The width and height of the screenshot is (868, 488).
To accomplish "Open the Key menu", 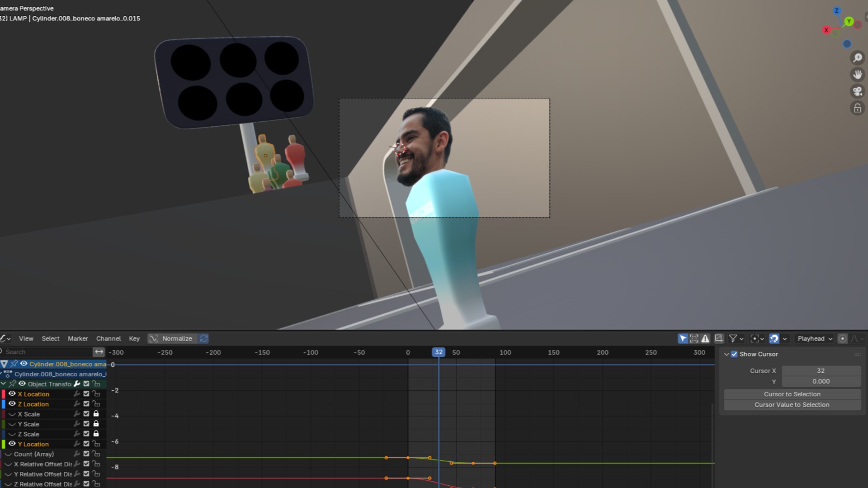I will (134, 338).
